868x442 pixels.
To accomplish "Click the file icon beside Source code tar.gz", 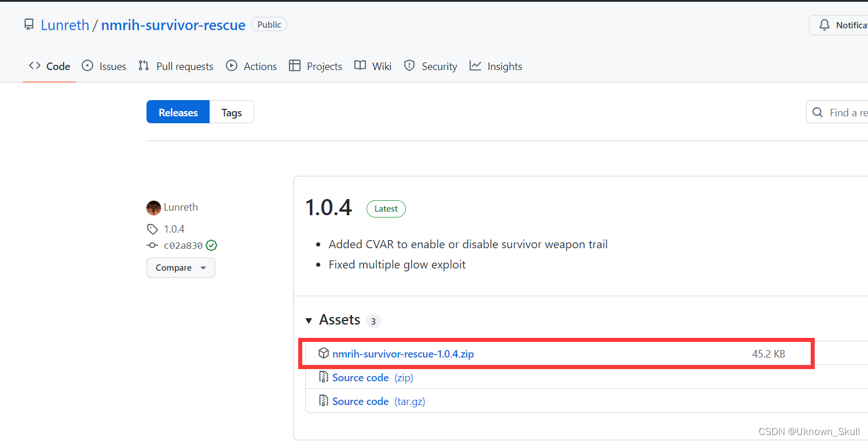I will [x=324, y=401].
